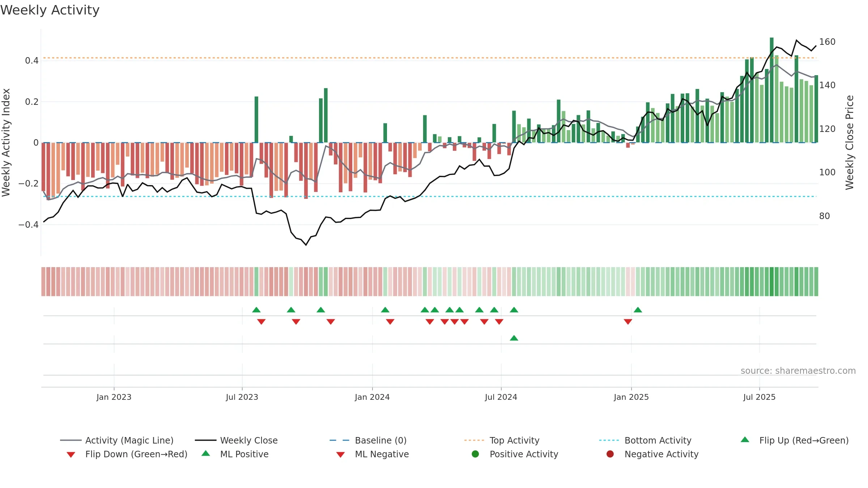Click the Jan 2024 axis label
The height and width of the screenshot is (488, 868).
tap(372, 397)
